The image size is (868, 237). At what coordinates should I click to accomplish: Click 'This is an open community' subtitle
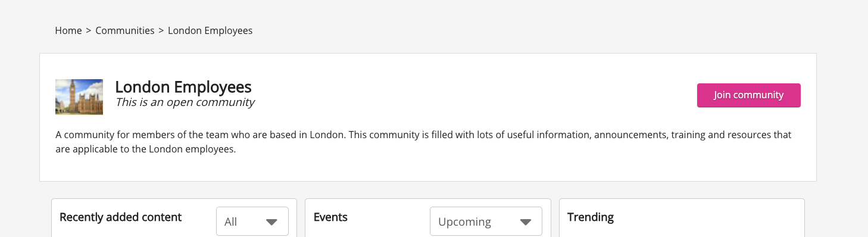tap(185, 102)
